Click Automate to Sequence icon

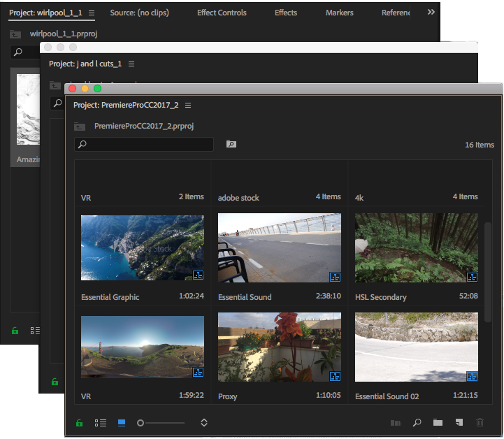point(396,423)
